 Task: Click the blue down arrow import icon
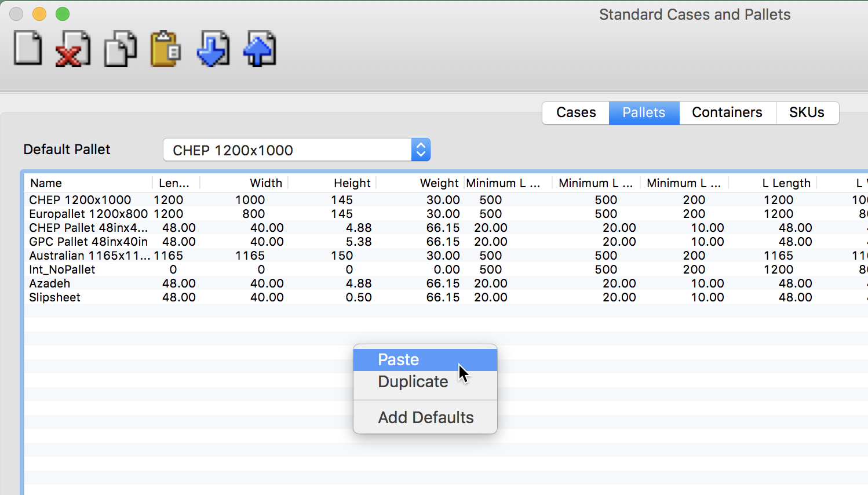[x=213, y=49]
